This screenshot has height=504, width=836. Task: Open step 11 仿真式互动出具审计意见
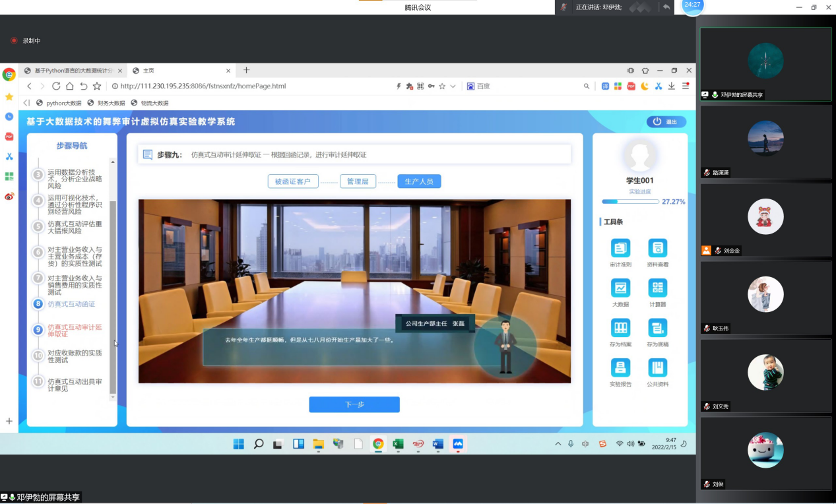75,385
